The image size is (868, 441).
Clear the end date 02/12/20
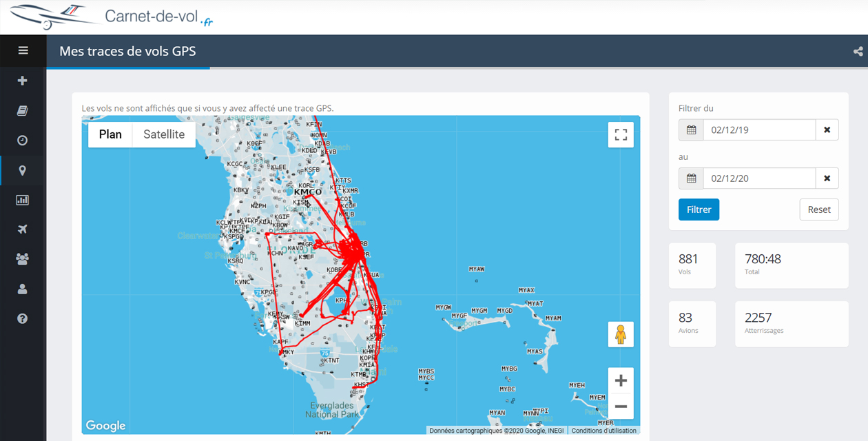tap(827, 178)
